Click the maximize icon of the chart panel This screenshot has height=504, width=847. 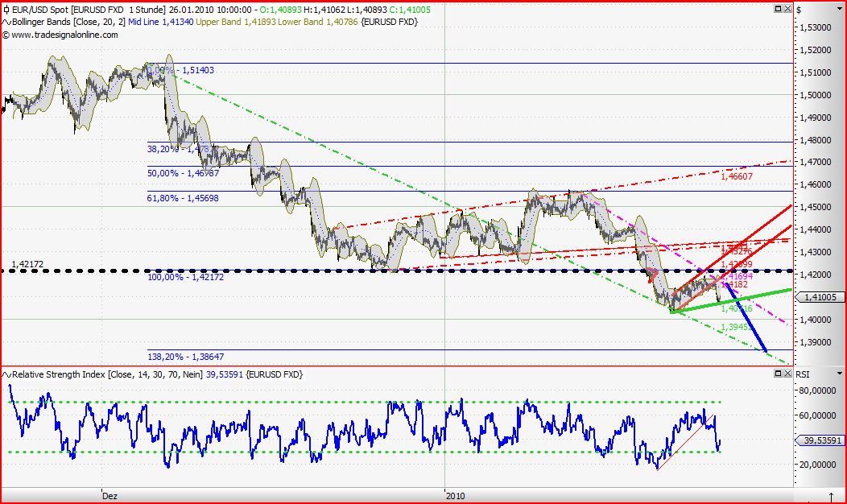777,10
